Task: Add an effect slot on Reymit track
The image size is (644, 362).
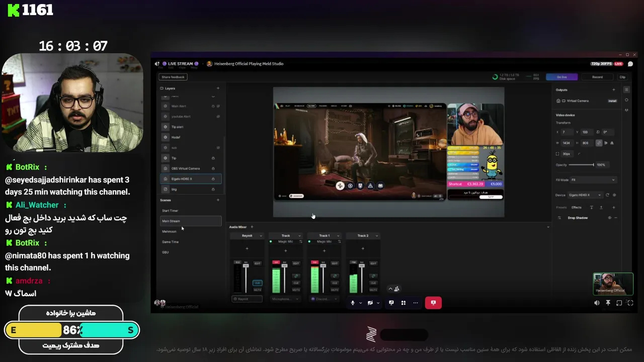Action: (x=247, y=248)
